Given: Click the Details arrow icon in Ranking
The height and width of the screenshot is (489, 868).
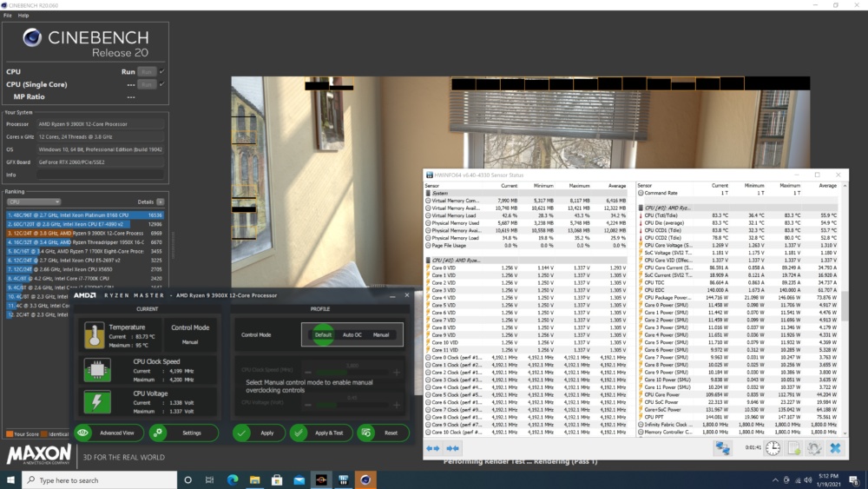Looking at the screenshot, I should [x=160, y=202].
